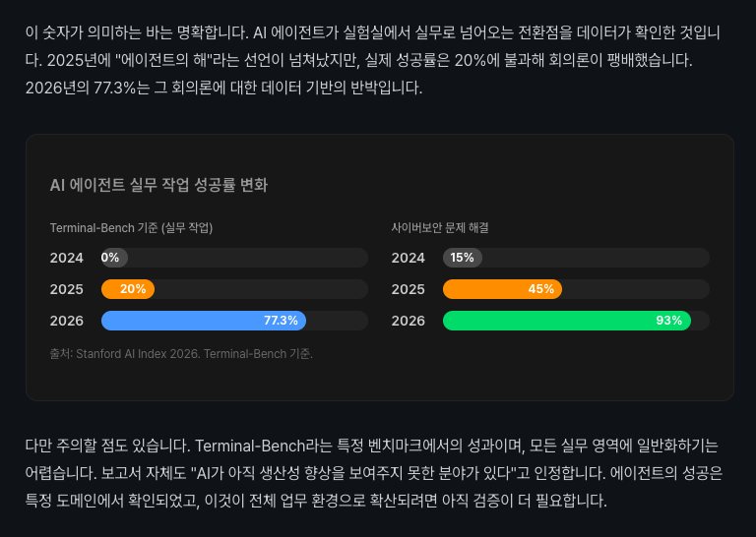The width and height of the screenshot is (756, 537).
Task: Click the 2024 label under Terminal-Bench
Action: tap(67, 258)
